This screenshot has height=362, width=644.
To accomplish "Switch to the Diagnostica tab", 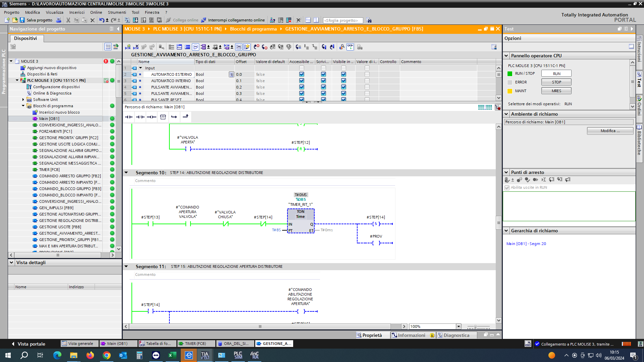I will 457,335.
